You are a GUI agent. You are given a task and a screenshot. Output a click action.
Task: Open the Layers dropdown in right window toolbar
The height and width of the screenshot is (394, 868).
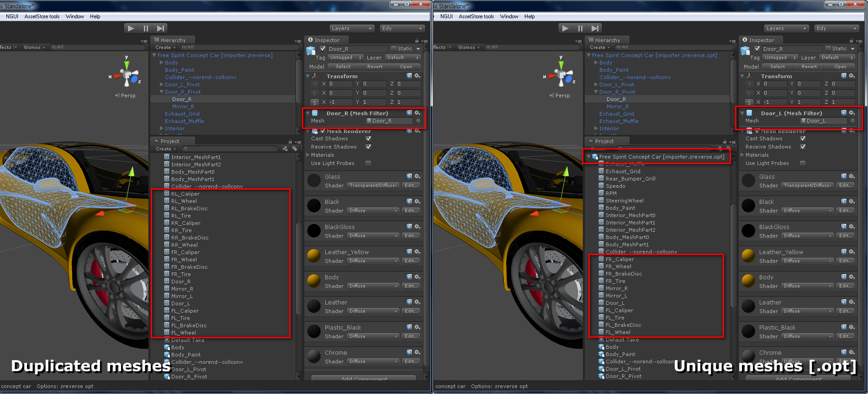[786, 28]
